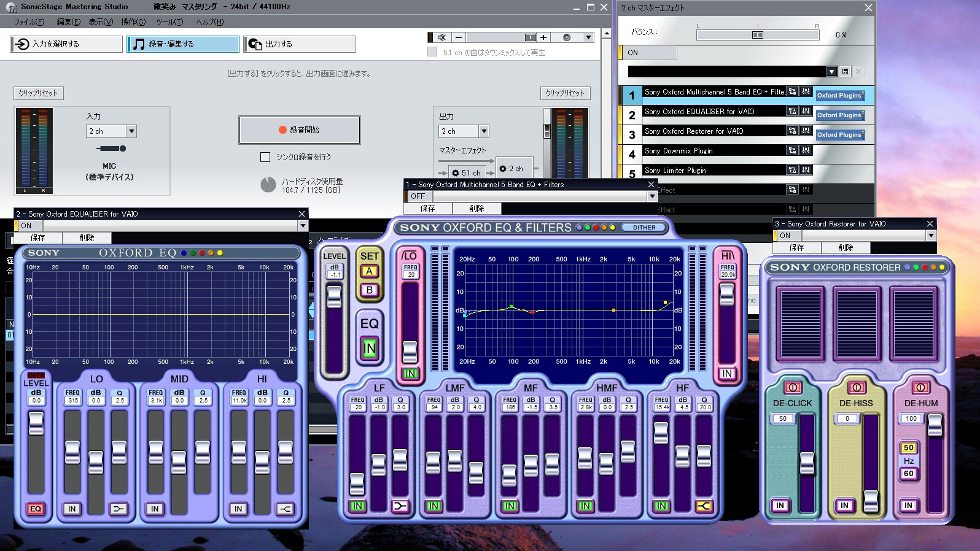
Task: Toggle the DE-CLICK IN button
Action: click(780, 506)
